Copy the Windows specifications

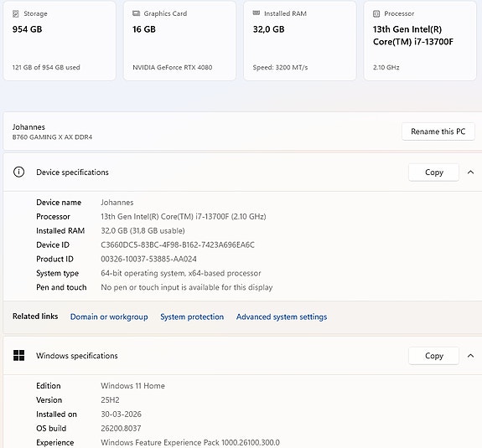(433, 356)
